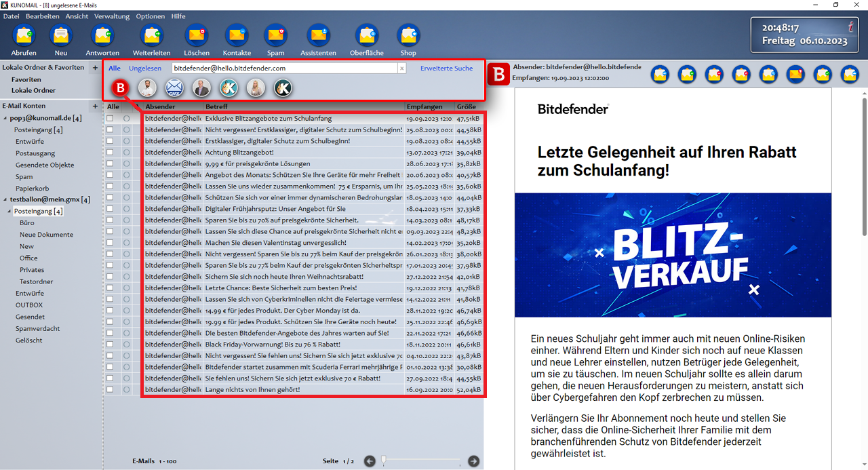Viewport: 868px width, 470px height.
Task: Open the Gesendete Objekte folder
Action: click(45, 165)
